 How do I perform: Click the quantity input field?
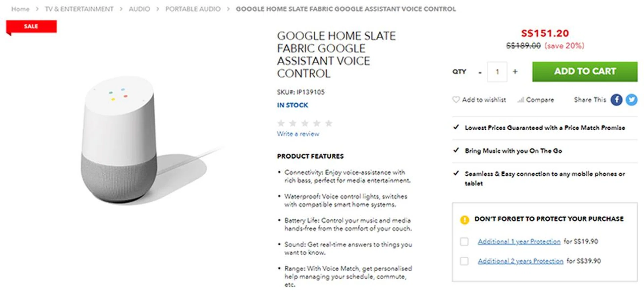coord(497,72)
